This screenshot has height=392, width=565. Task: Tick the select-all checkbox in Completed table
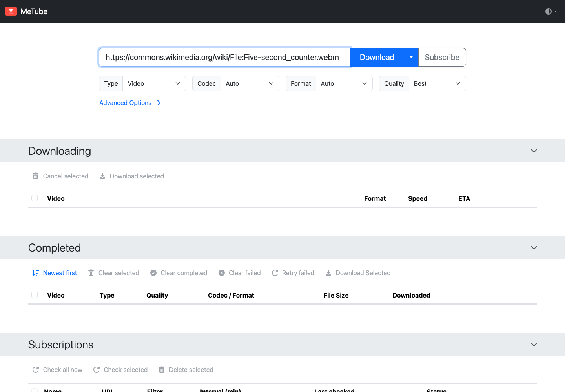click(x=35, y=295)
